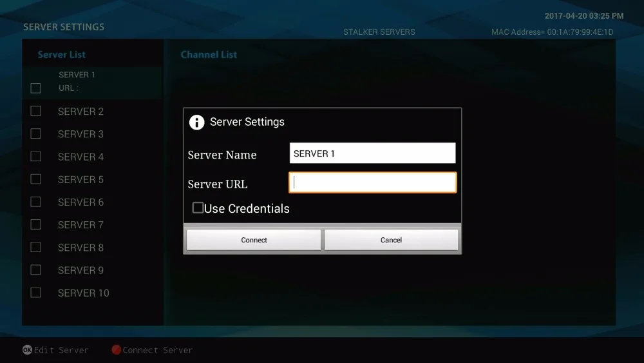Check the box for SERVER 1

pos(35,88)
